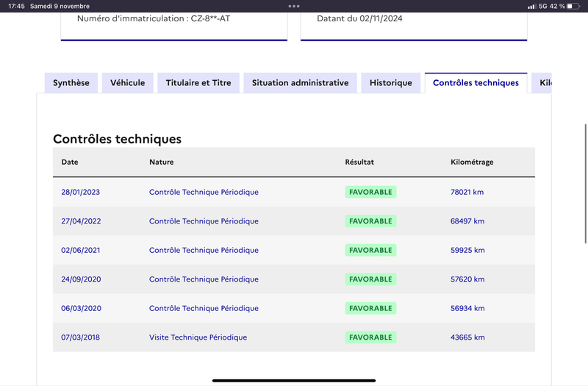The height and width of the screenshot is (386, 588).
Task: Click the 56934 km mileage value
Action: (467, 308)
